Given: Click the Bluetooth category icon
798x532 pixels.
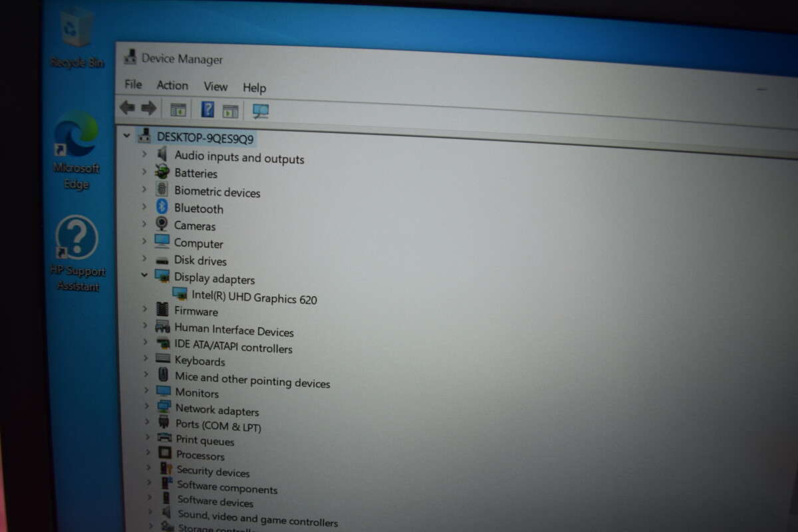Looking at the screenshot, I should pos(162,207).
